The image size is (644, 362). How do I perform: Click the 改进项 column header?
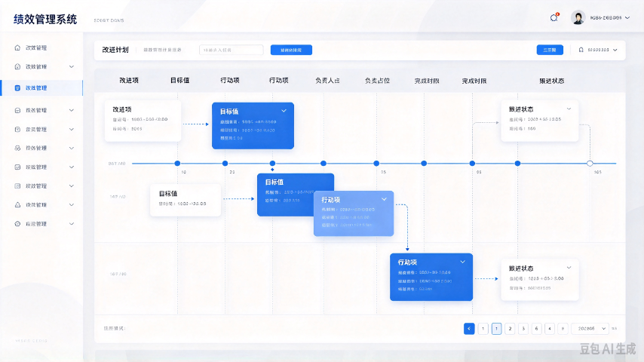point(129,81)
